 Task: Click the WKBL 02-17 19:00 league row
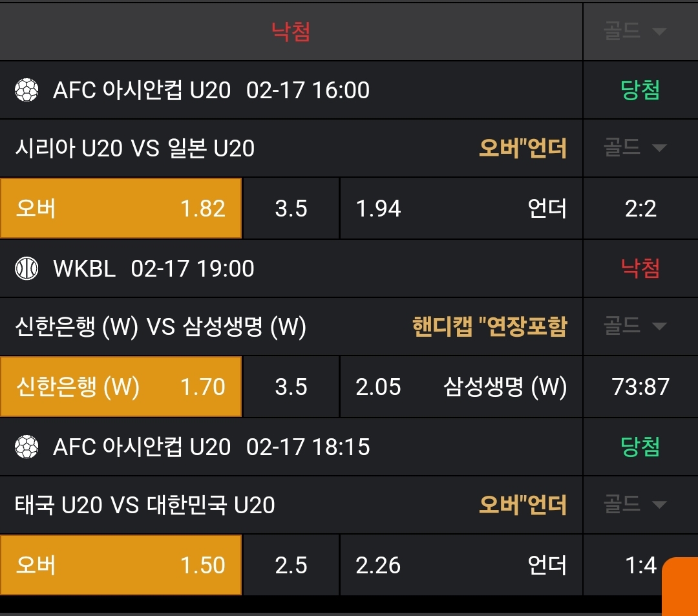(153, 268)
